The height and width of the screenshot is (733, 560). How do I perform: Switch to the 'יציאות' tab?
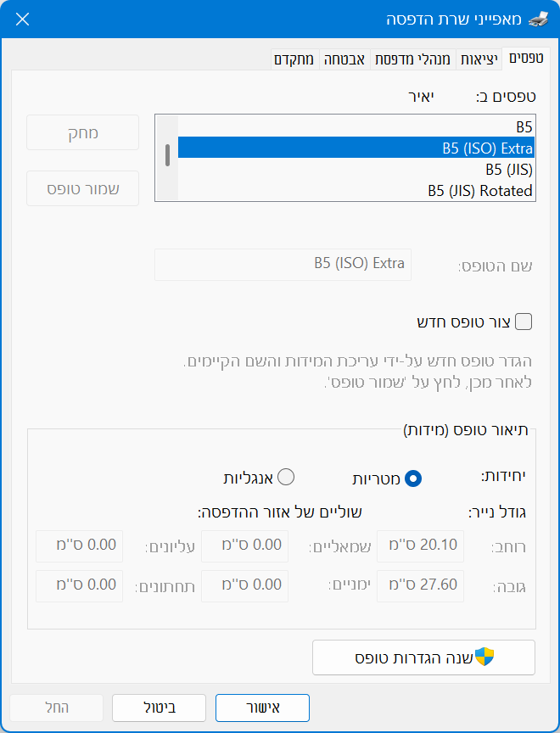(x=479, y=59)
